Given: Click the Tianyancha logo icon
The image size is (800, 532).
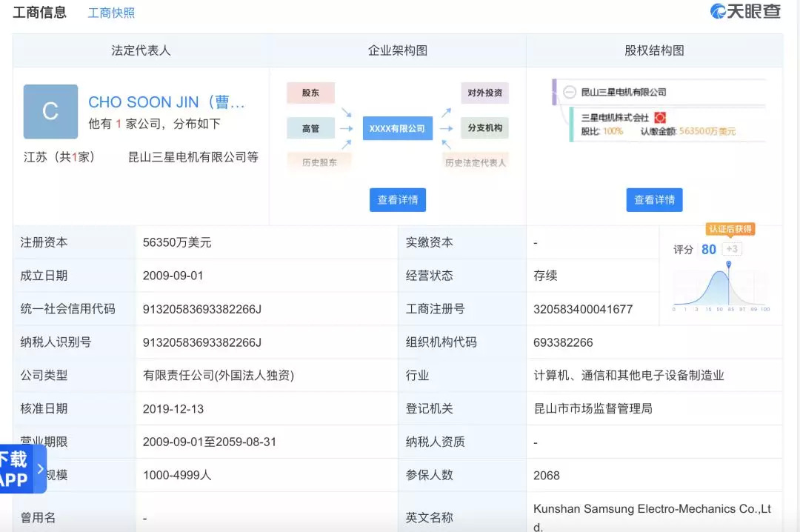Looking at the screenshot, I should pyautogui.click(x=718, y=12).
